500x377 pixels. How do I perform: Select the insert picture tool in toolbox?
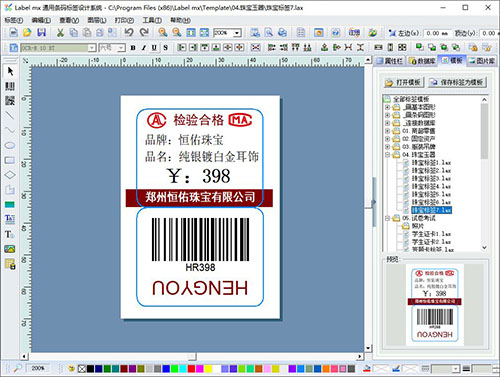click(x=10, y=249)
